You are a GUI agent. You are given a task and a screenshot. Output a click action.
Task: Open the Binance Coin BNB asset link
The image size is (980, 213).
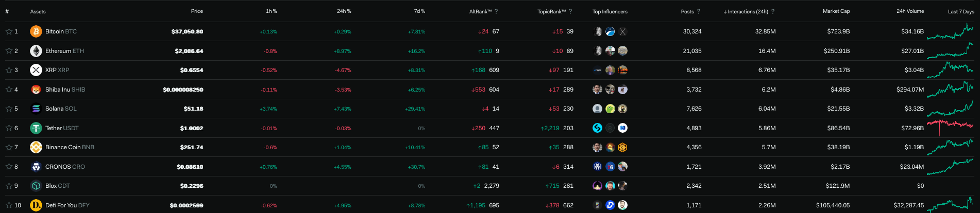[x=70, y=147]
